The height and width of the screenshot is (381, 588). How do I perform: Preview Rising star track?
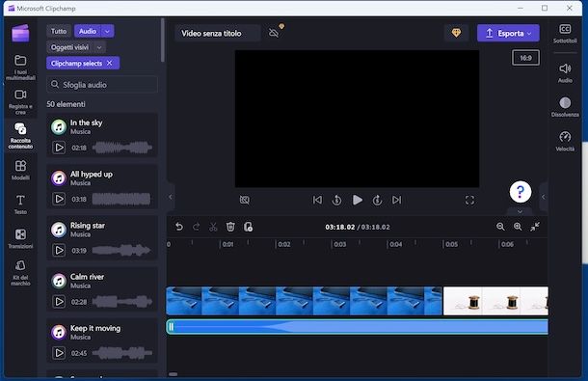pyautogui.click(x=59, y=250)
